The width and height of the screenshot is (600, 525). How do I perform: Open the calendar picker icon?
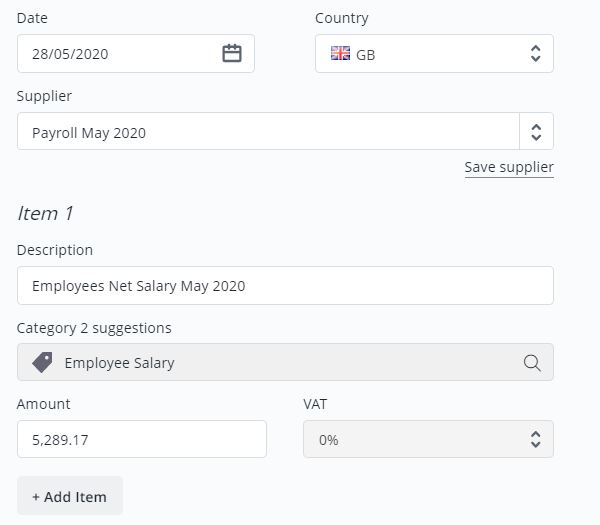[232, 53]
